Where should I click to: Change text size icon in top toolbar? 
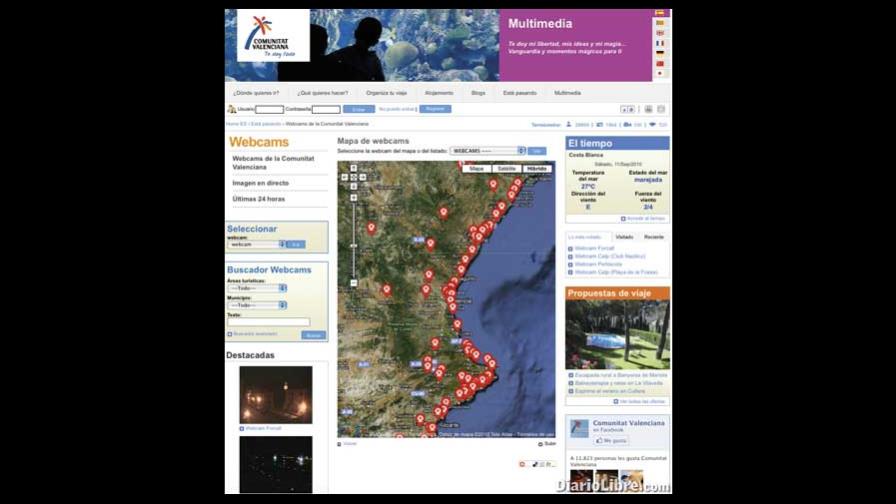point(627,109)
